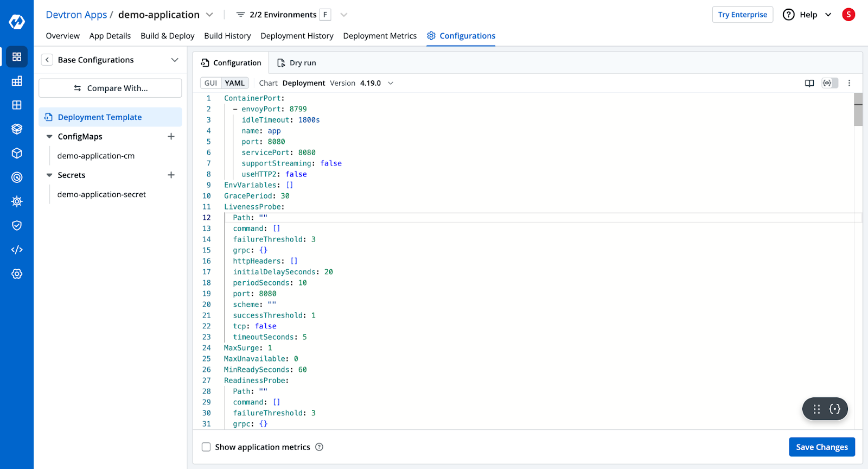Click the MinReadySeconds: 60 line
The width and height of the screenshot is (868, 469).
265,370
